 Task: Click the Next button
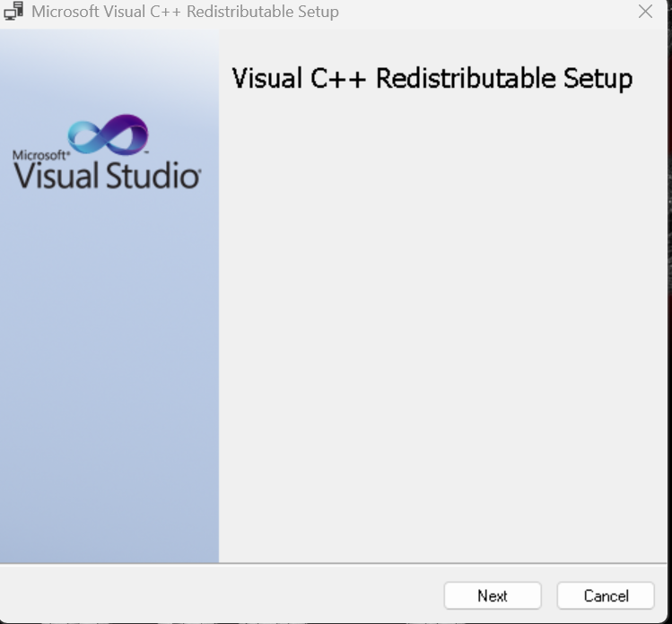[x=493, y=595]
